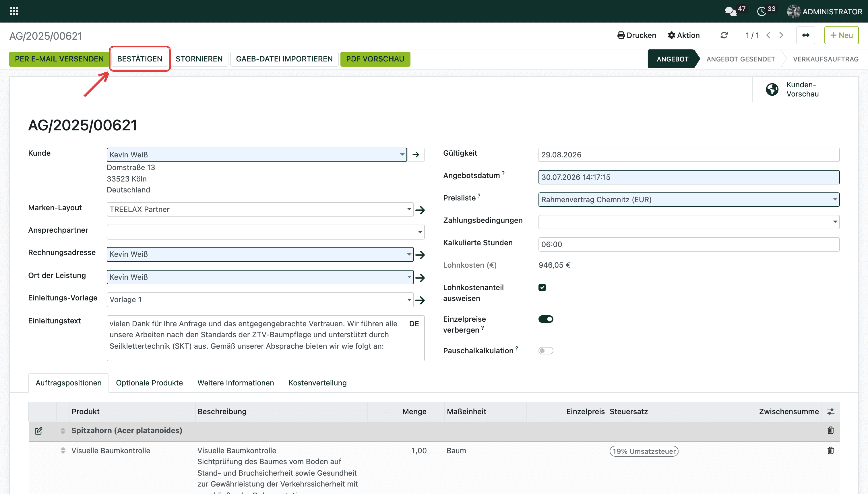Delete the Visuelle Baumkontrolle line
868x494 pixels.
coord(830,451)
